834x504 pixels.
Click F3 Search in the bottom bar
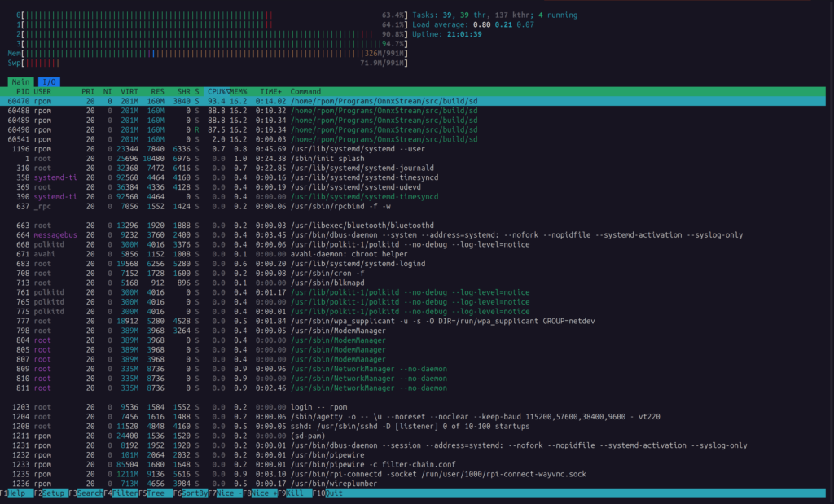pyautogui.click(x=87, y=493)
